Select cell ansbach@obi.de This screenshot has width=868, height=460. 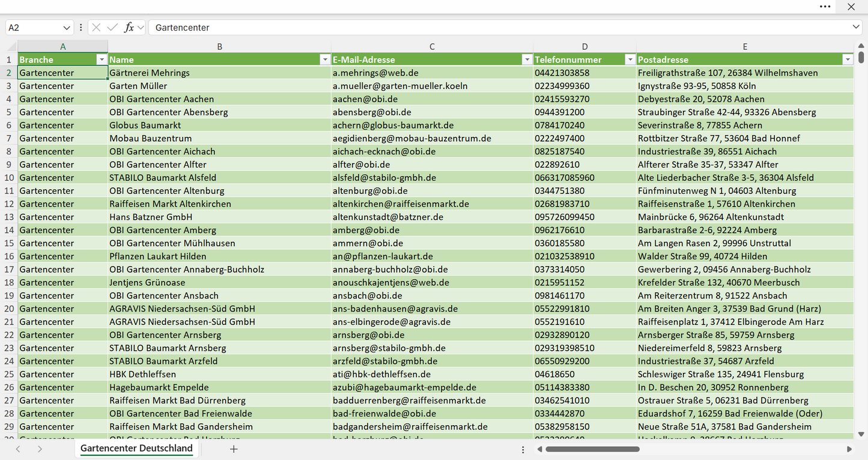(x=432, y=295)
